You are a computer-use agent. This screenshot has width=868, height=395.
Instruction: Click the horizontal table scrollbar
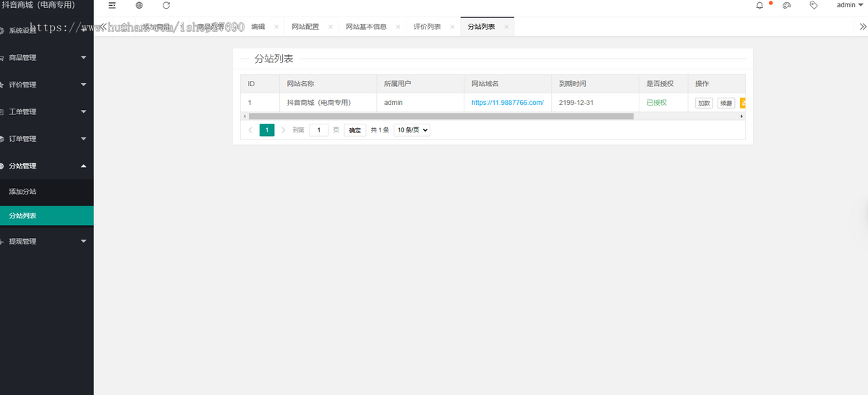[441, 116]
